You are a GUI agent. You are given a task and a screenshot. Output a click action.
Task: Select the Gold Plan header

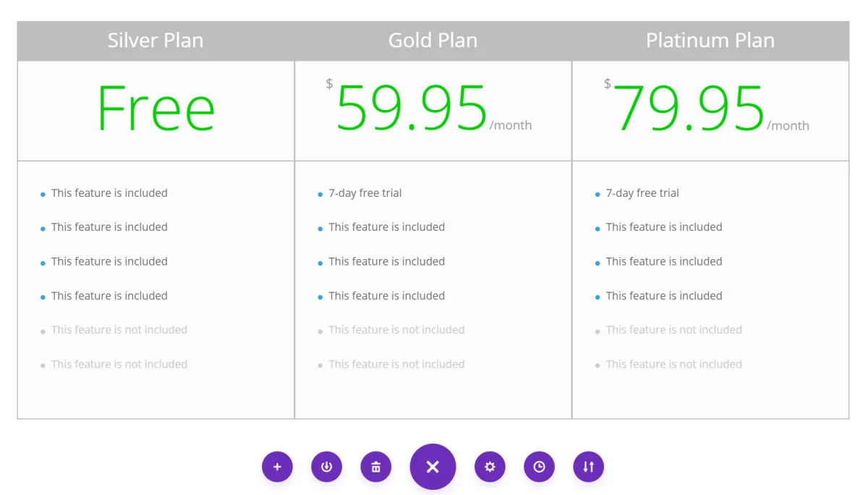pyautogui.click(x=433, y=41)
